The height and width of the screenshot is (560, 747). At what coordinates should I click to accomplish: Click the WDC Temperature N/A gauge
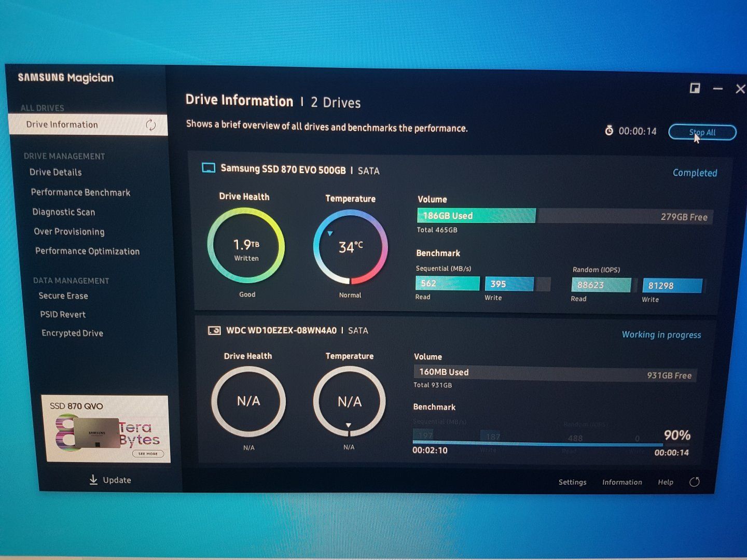349,401
